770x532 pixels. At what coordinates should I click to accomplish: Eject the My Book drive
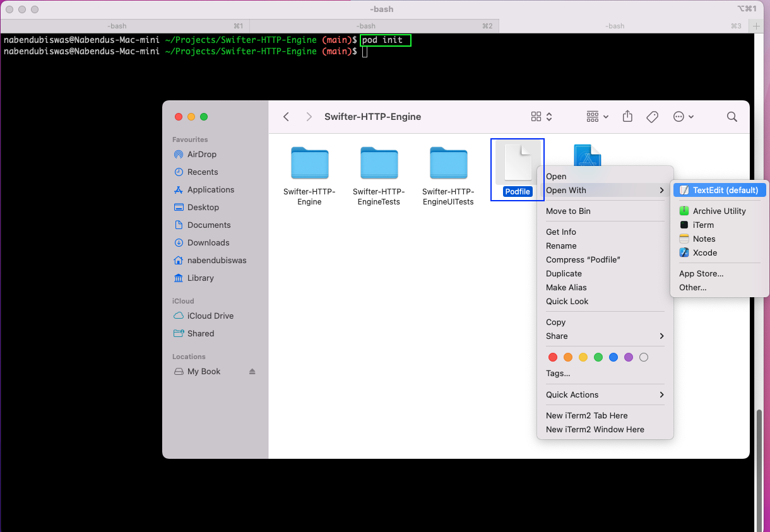(x=252, y=371)
